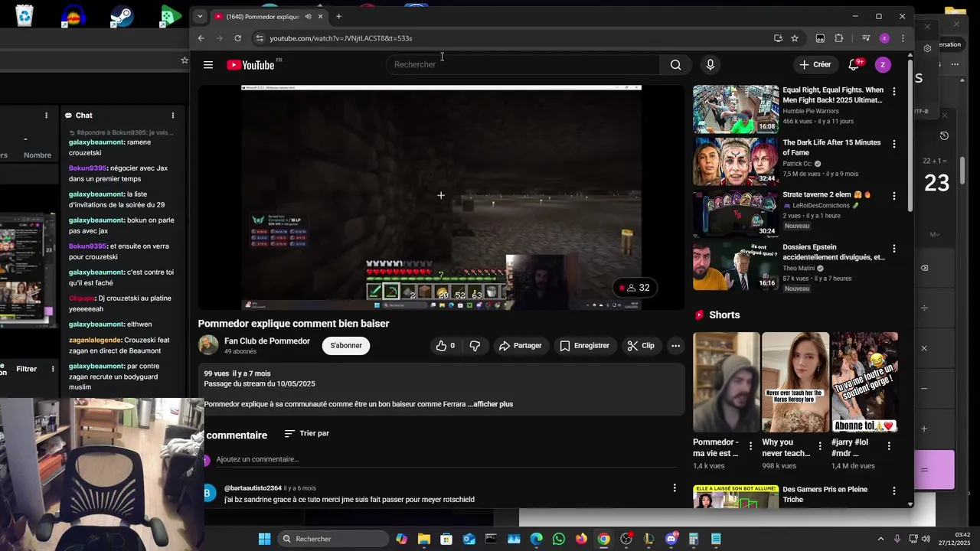Select the Pommedor explique tab
This screenshot has height=551, width=980.
pyautogui.click(x=262, y=17)
